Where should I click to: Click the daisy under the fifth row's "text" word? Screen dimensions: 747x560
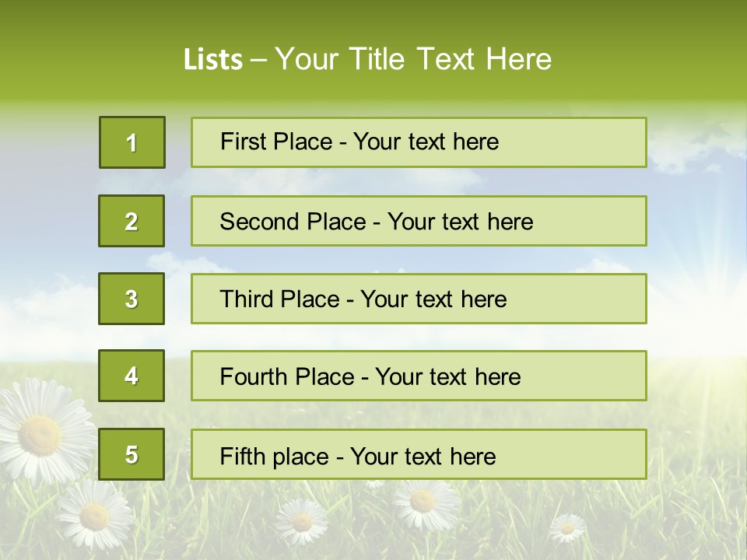click(422, 501)
